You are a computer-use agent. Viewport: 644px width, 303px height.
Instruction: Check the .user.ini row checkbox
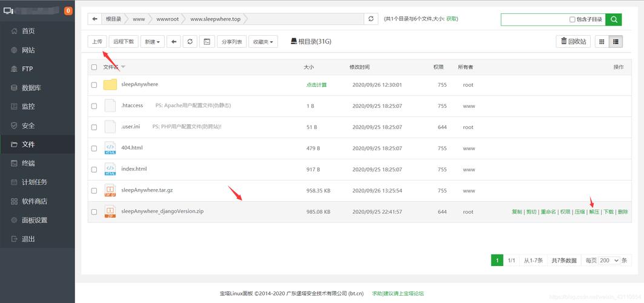[x=94, y=127]
